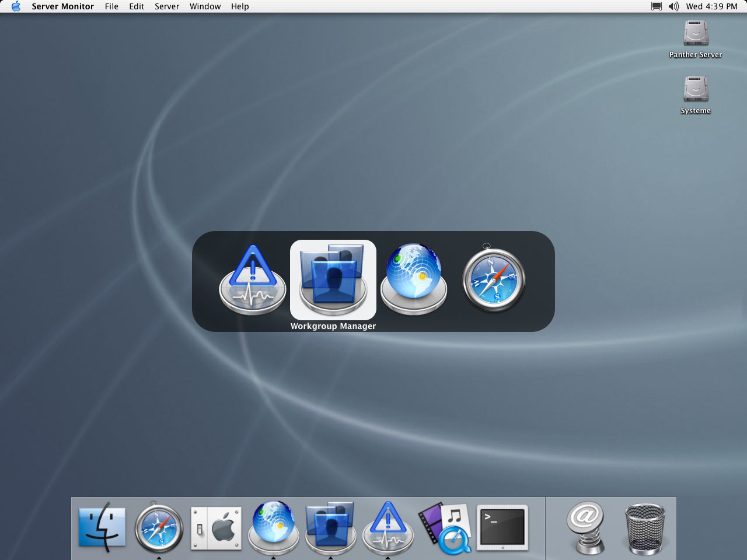This screenshot has height=560, width=747.
Task: Click the clock showing Wed 4:39 PM
Action: pyautogui.click(x=711, y=6)
